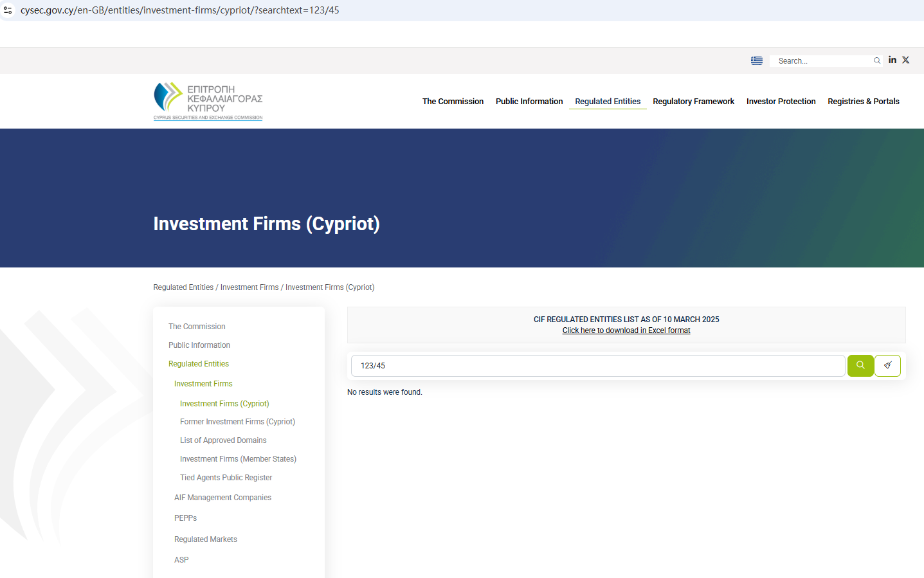Open Former Investment Firms (Cypriot) in sidebar
The image size is (924, 578).
click(237, 422)
